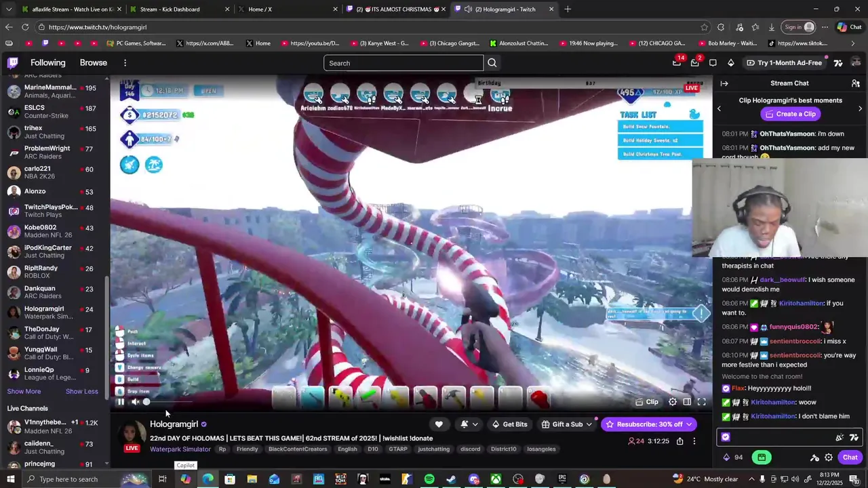Open the party celebration icon in chat input
Image resolution: width=868 pixels, height=488 pixels.
pyautogui.click(x=840, y=437)
